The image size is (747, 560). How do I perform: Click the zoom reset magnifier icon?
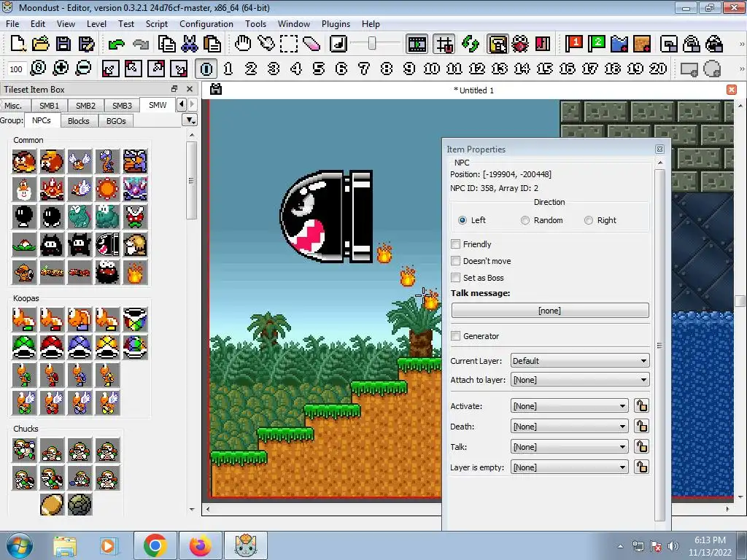pyautogui.click(x=38, y=69)
